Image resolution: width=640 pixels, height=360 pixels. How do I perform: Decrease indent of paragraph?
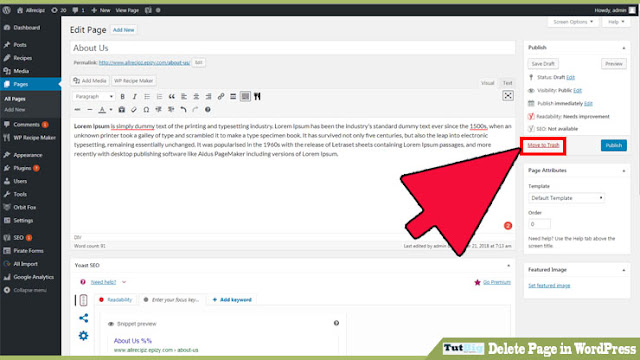tap(158, 109)
